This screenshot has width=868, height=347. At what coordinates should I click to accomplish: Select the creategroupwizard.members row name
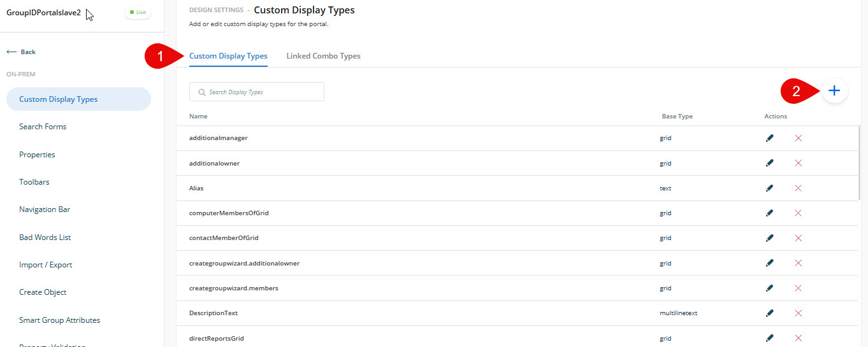(234, 288)
